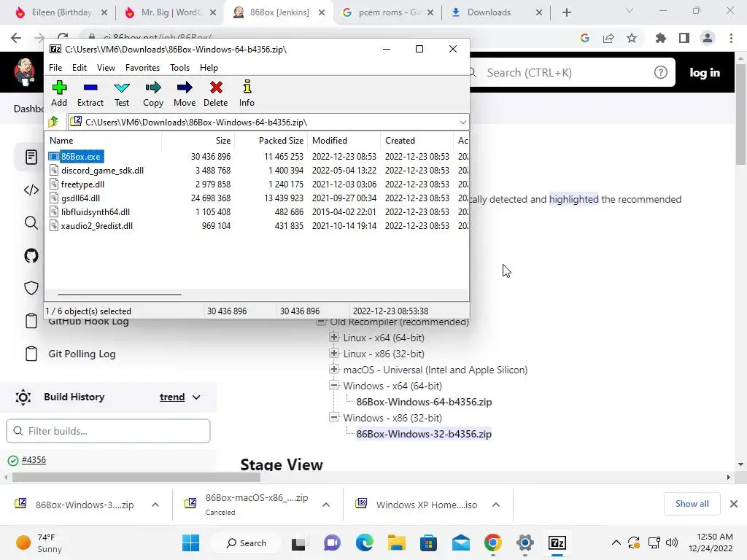Open Jenkins search help icon
The width and height of the screenshot is (747, 560).
coord(661,72)
